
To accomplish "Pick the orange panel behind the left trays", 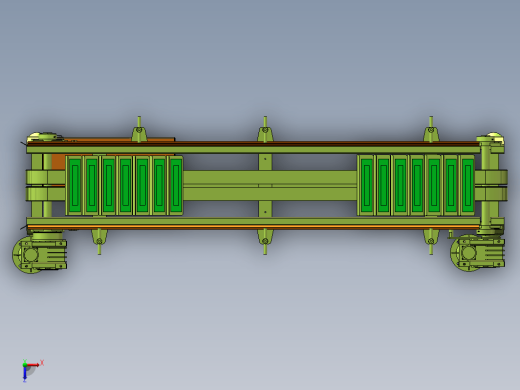I will pyautogui.click(x=59, y=162).
